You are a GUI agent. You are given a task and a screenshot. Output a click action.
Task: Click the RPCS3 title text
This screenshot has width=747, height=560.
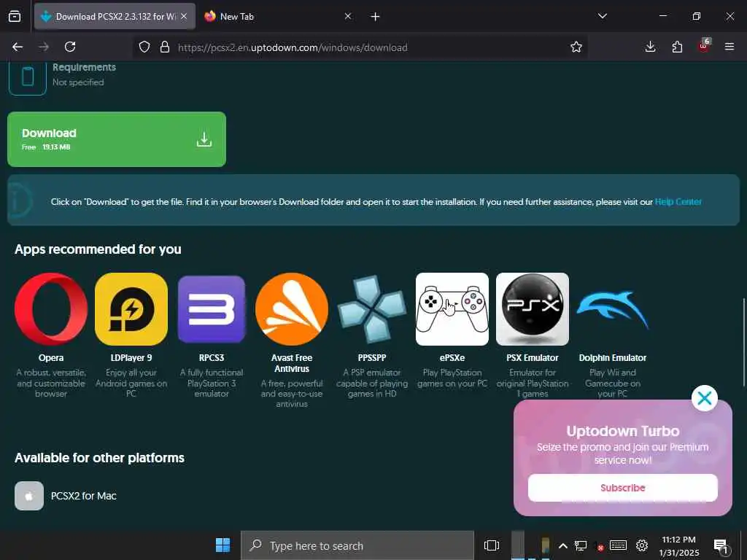point(212,357)
